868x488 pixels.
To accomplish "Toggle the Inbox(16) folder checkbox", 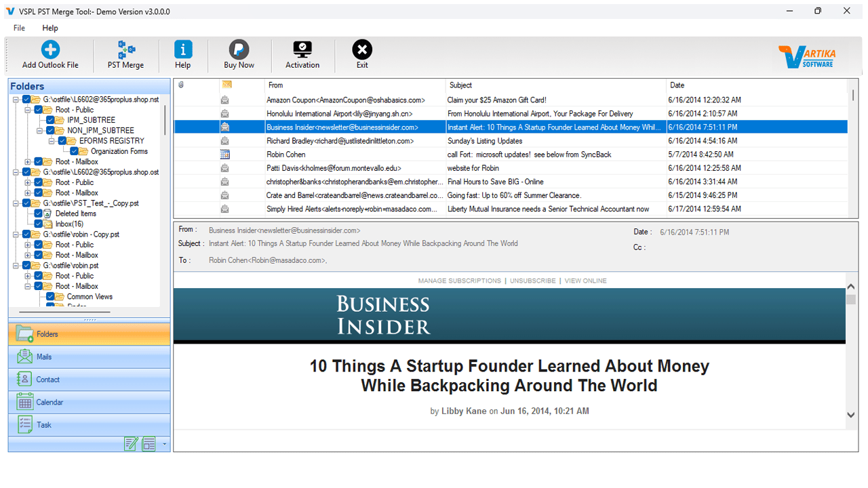I will tap(39, 224).
